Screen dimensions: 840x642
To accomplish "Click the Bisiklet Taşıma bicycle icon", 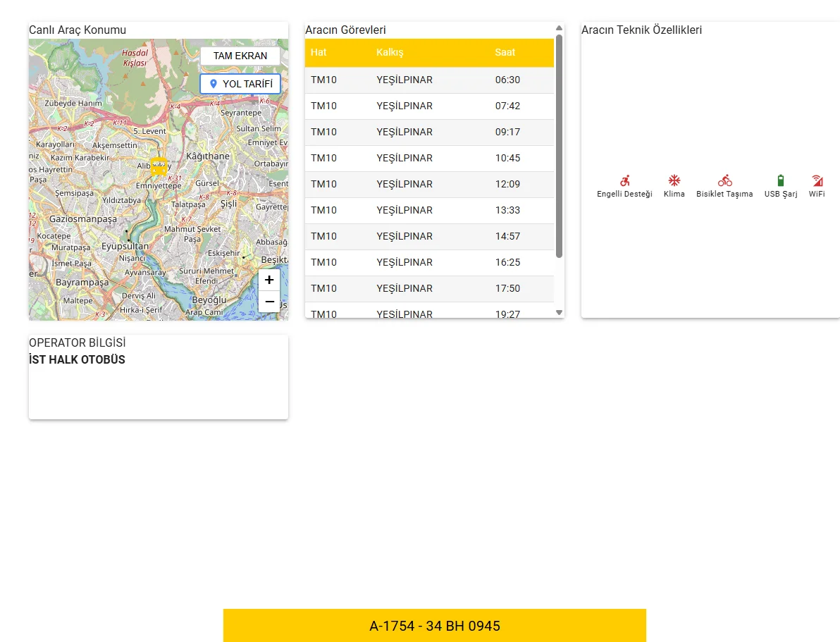I will click(724, 180).
